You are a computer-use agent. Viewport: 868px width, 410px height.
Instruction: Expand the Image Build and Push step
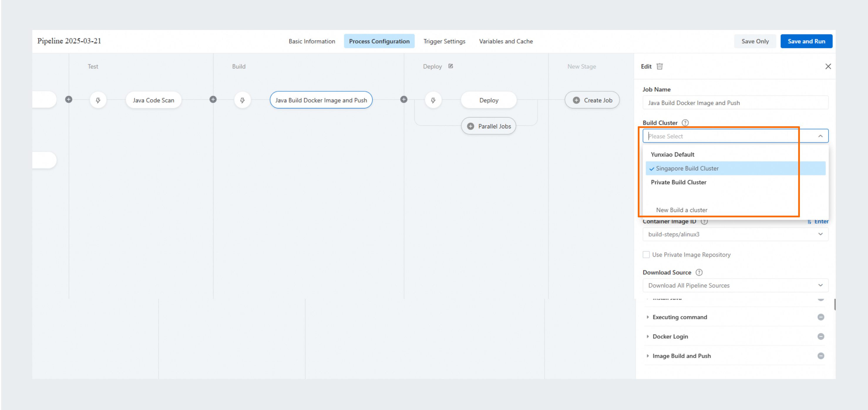[647, 356]
